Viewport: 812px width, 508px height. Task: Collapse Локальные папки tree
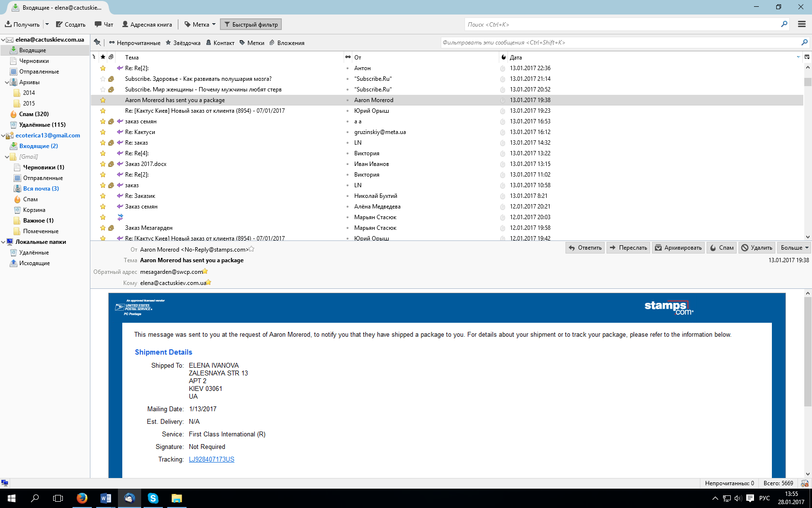[x=3, y=242]
